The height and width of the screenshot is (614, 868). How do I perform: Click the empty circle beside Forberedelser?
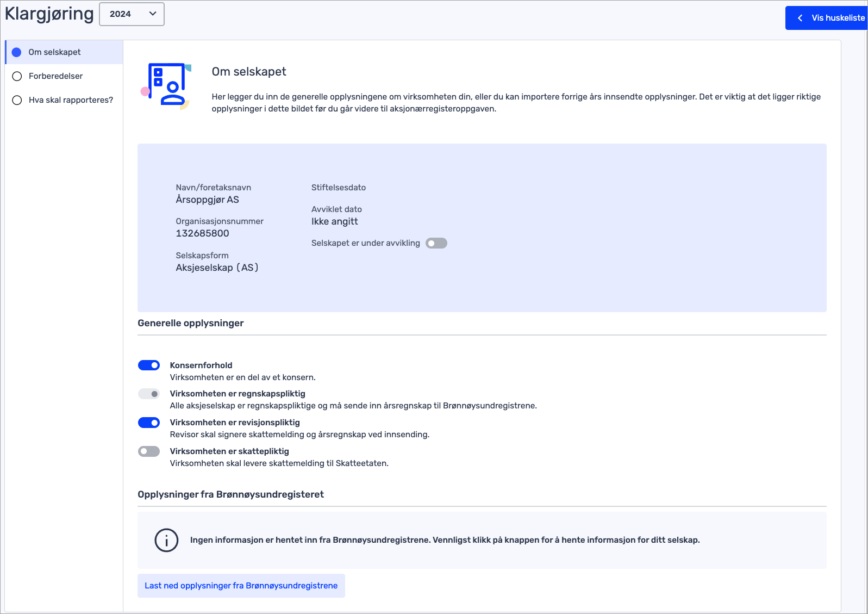(17, 76)
